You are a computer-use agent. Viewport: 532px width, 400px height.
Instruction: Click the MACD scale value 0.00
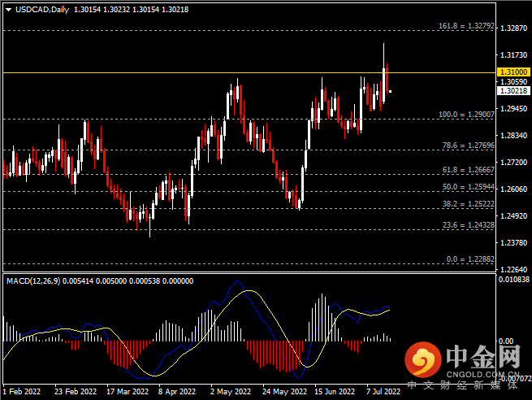pyautogui.click(x=506, y=341)
